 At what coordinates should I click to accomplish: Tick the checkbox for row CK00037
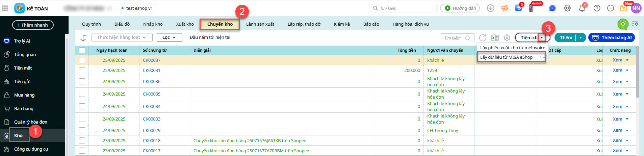click(x=82, y=60)
